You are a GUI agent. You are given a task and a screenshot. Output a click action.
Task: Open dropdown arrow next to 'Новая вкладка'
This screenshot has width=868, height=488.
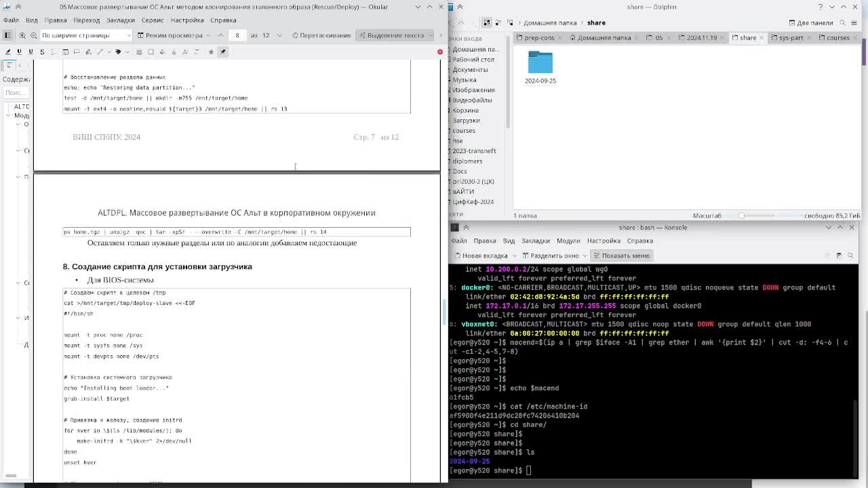(515, 256)
